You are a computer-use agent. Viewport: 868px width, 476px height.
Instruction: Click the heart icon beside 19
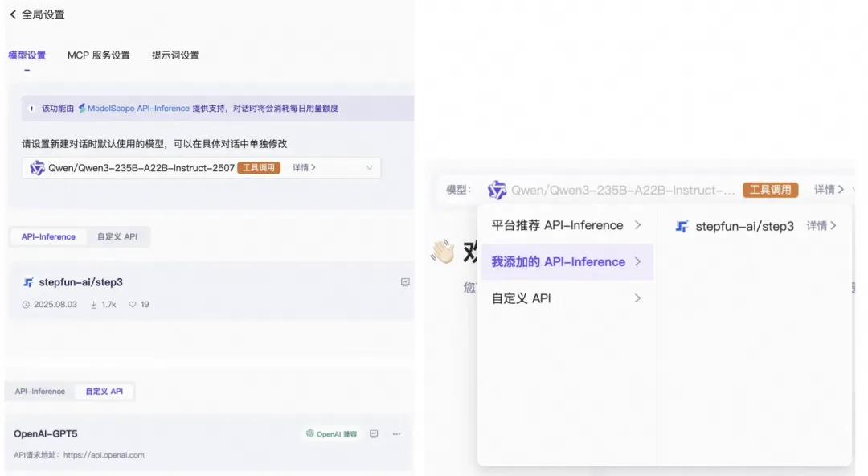133,305
